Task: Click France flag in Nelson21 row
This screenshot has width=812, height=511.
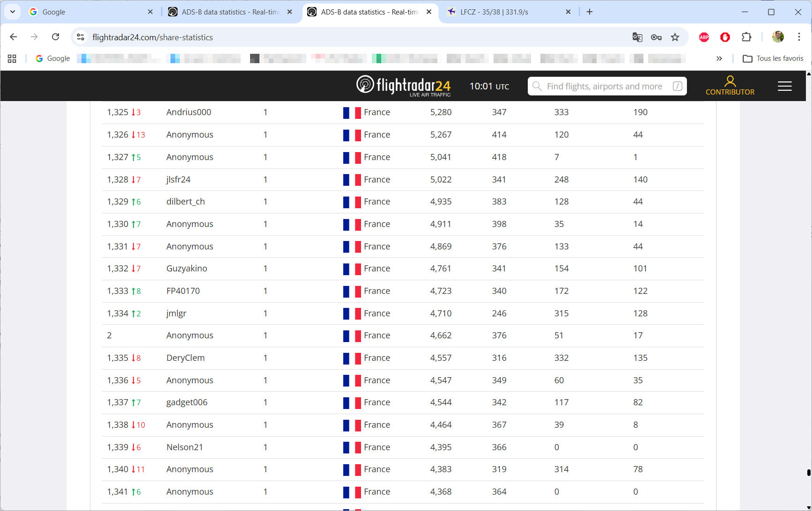Action: click(352, 448)
